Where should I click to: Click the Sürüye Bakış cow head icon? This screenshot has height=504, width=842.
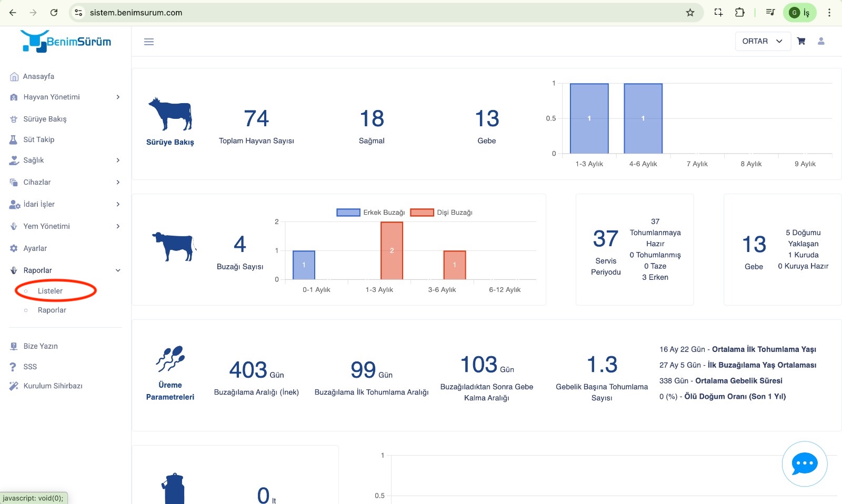pos(14,119)
